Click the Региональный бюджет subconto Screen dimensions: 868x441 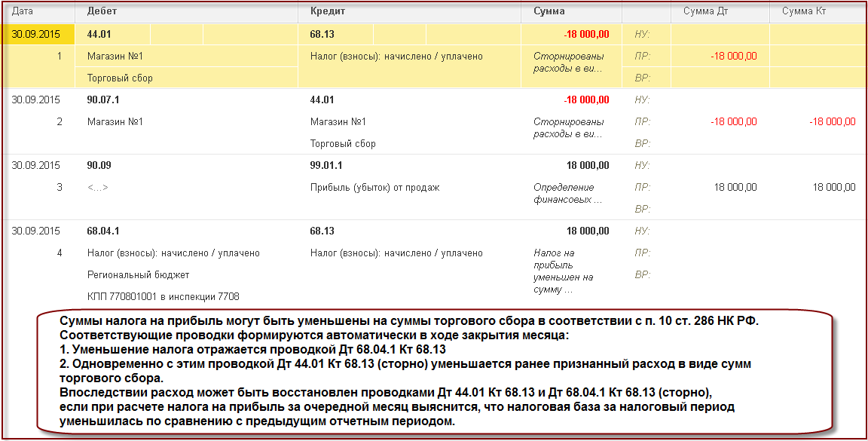pyautogui.click(x=139, y=275)
